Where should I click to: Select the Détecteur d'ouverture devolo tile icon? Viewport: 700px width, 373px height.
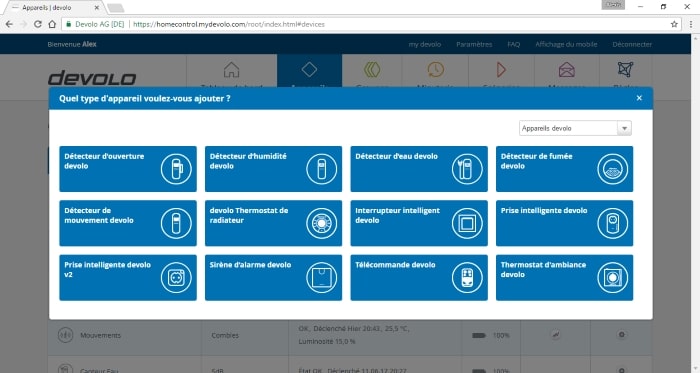(176, 169)
